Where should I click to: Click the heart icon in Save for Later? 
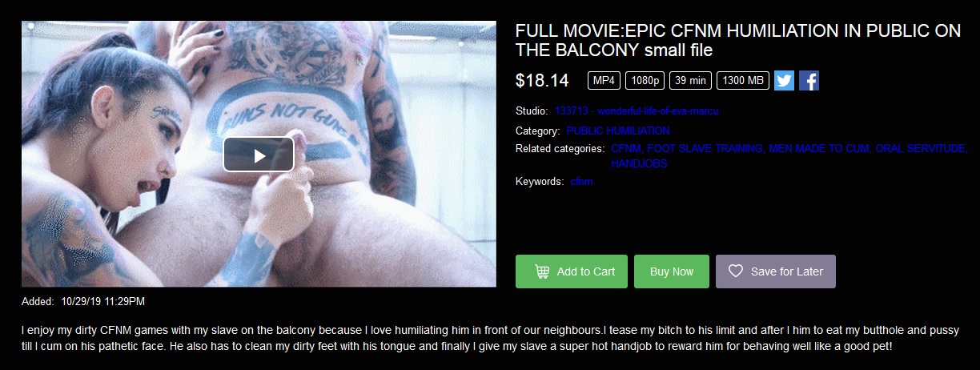pos(736,271)
